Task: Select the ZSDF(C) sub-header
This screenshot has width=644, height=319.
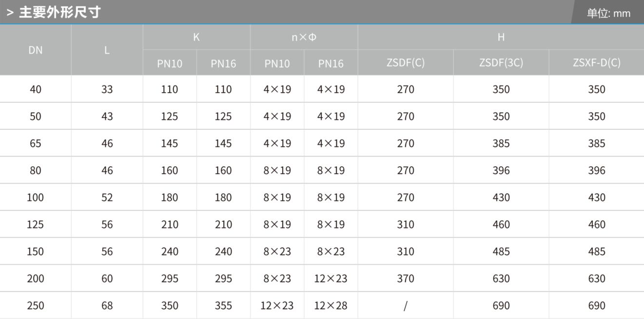Action: (406, 62)
